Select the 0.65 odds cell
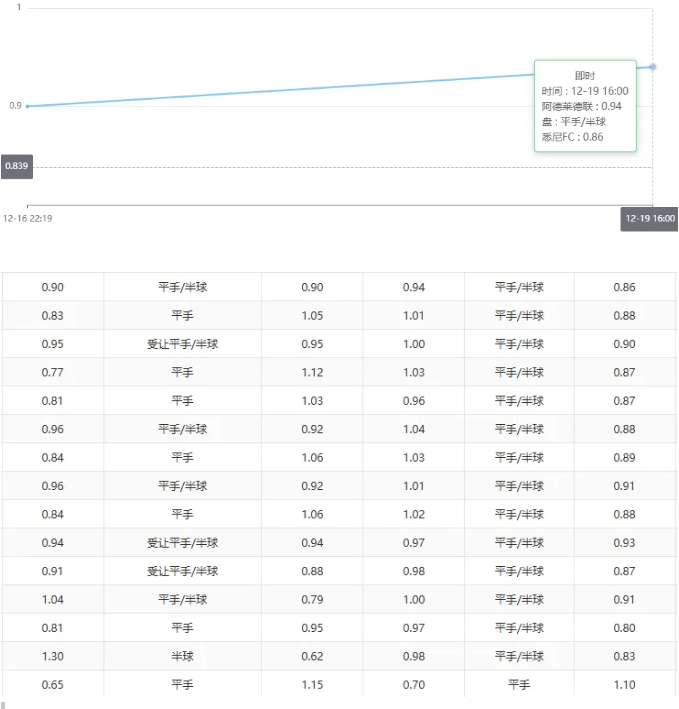 [53, 685]
